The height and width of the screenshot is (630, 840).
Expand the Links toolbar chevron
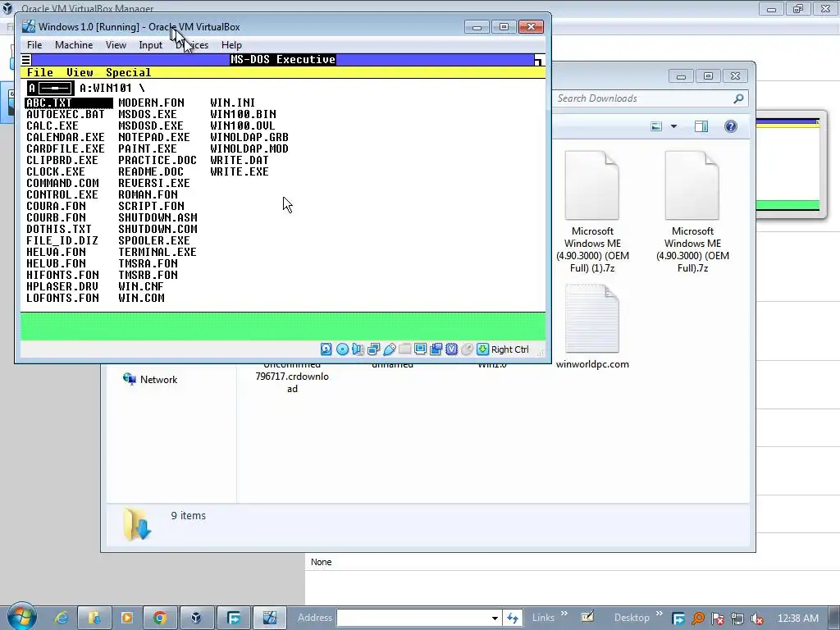(x=564, y=614)
